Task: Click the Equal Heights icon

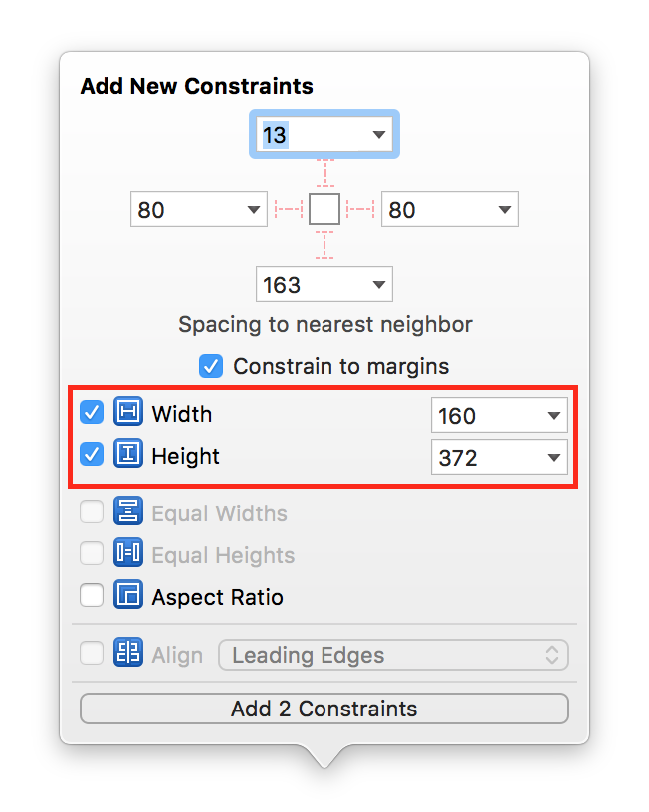Action: pos(128,553)
